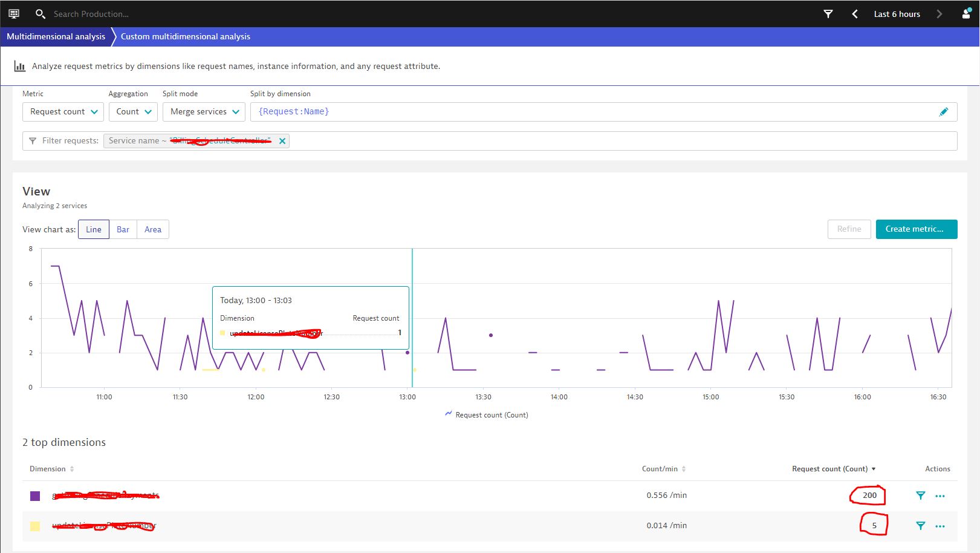Sort by Dimension column arrows
The image size is (980, 553).
point(72,469)
